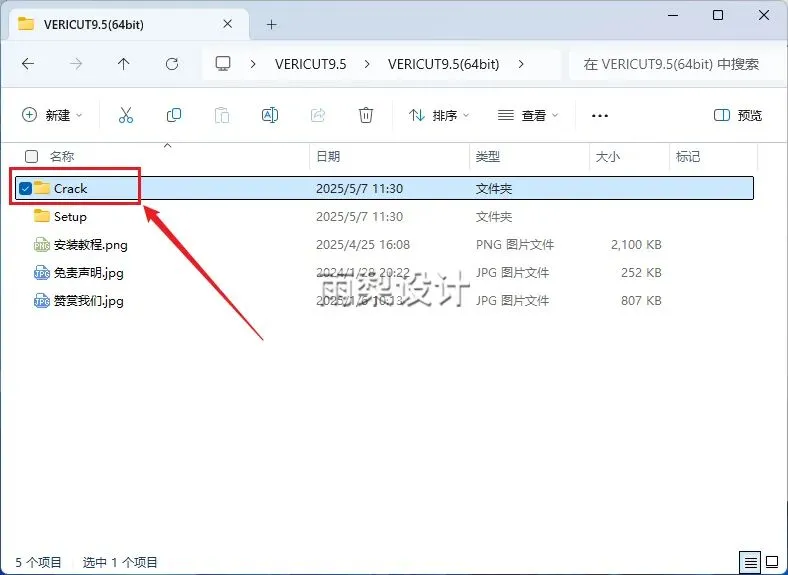
Task: Click the 5 个项目 status text
Action: tap(38, 562)
